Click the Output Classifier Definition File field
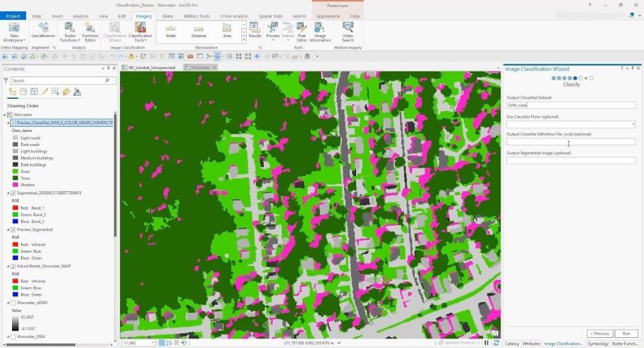Screen dimensions: 644x348 pos(571,141)
